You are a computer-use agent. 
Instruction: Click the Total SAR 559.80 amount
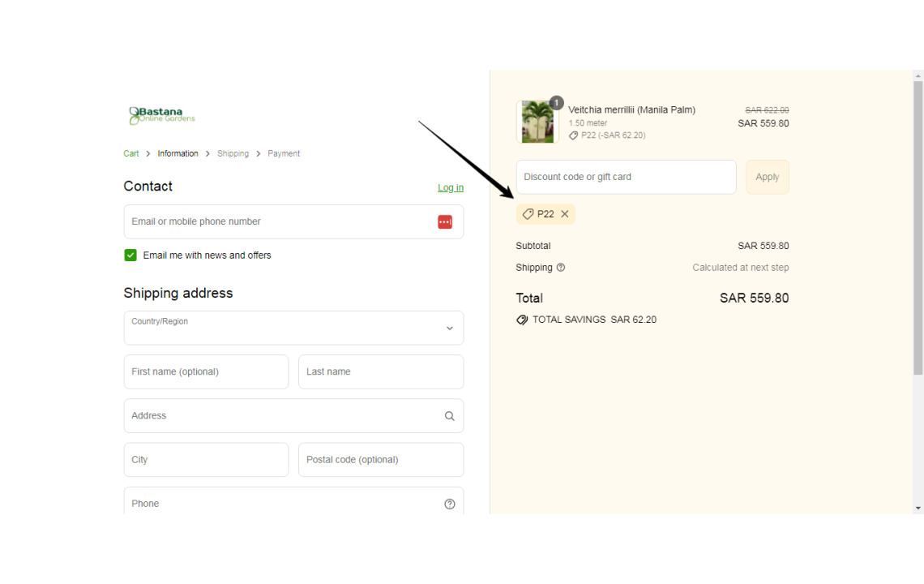pyautogui.click(x=754, y=298)
